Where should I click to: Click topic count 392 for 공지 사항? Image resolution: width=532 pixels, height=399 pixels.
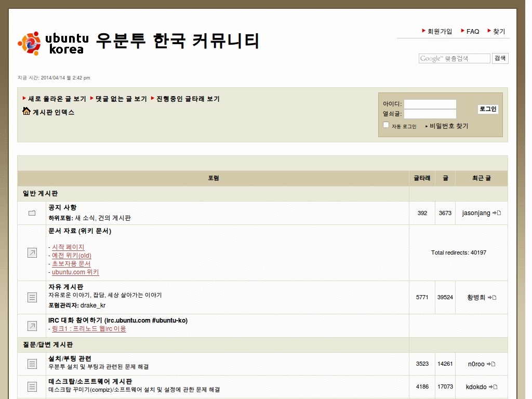[422, 213]
